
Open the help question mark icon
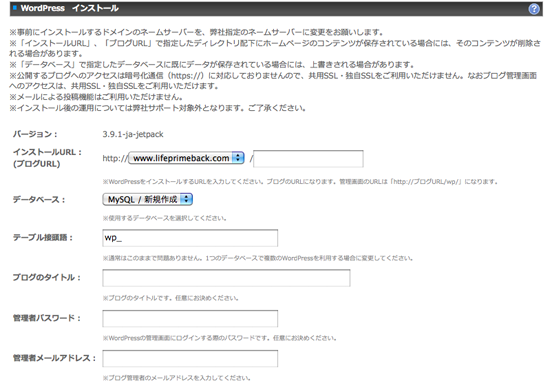point(534,9)
